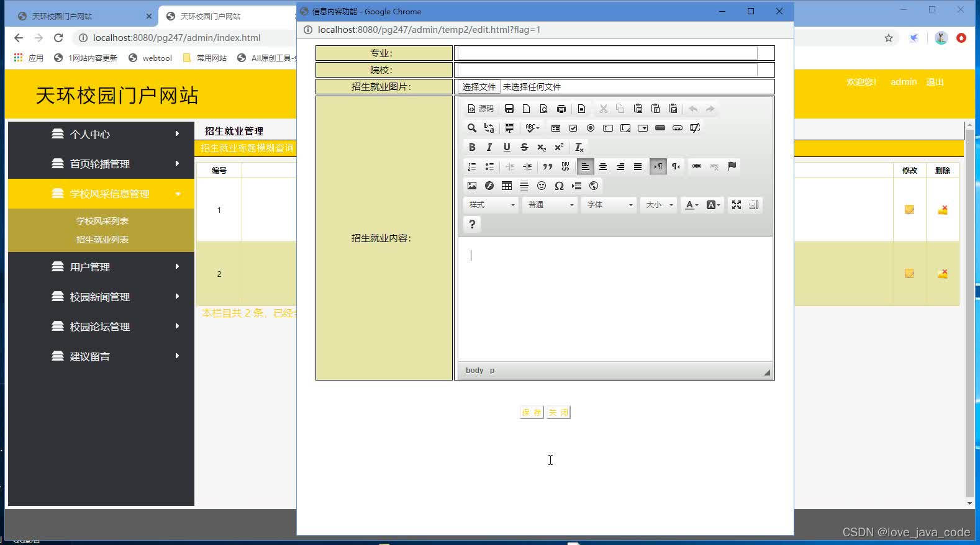980x545 pixels.
Task: Open the 字体 font dropdown
Action: [x=609, y=205]
